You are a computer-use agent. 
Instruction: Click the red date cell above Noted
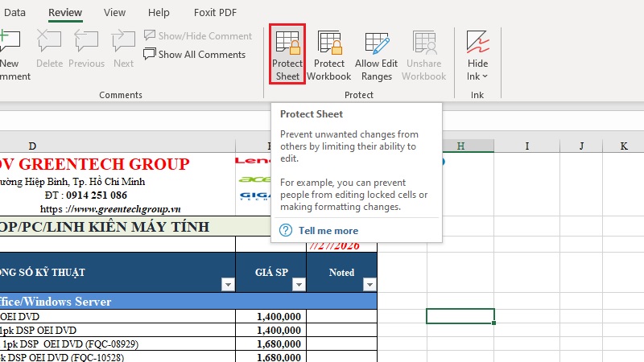pyautogui.click(x=341, y=247)
